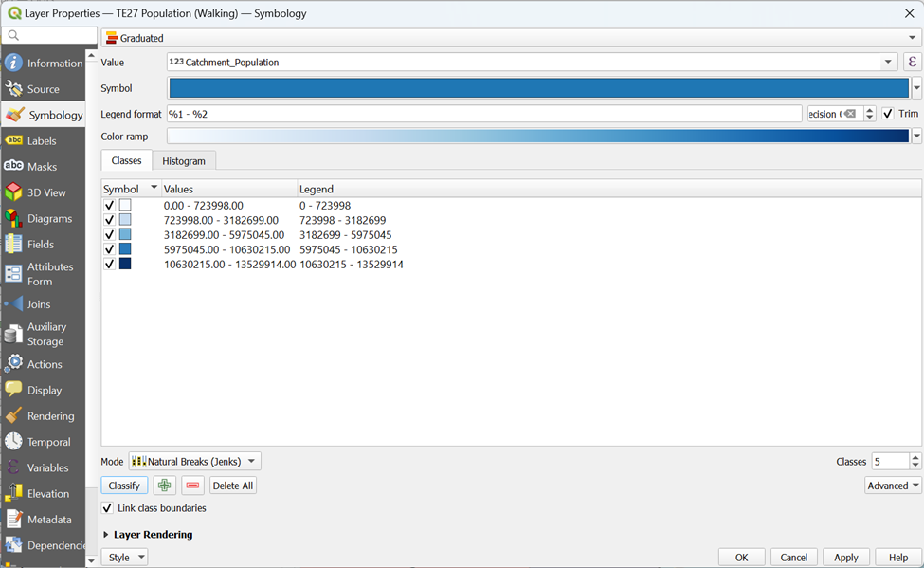
Task: Open the 3D View section
Action: tap(45, 192)
